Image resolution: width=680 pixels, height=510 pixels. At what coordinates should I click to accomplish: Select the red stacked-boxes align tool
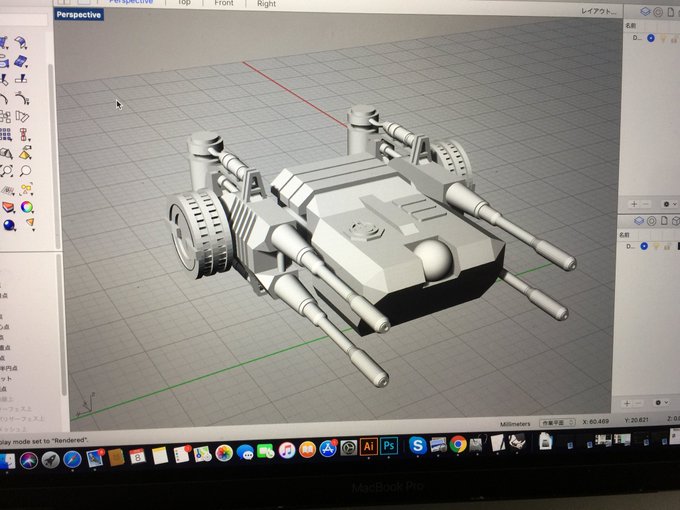24,134
